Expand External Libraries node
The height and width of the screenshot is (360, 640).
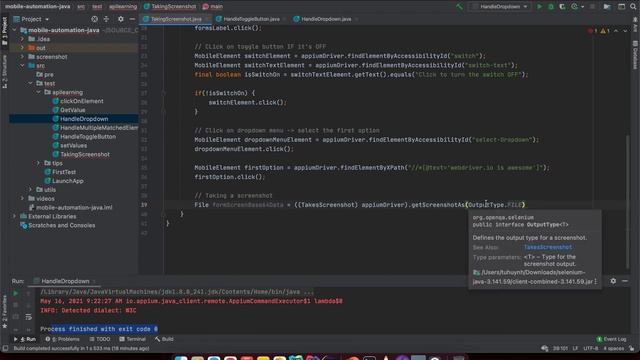pos(15,216)
